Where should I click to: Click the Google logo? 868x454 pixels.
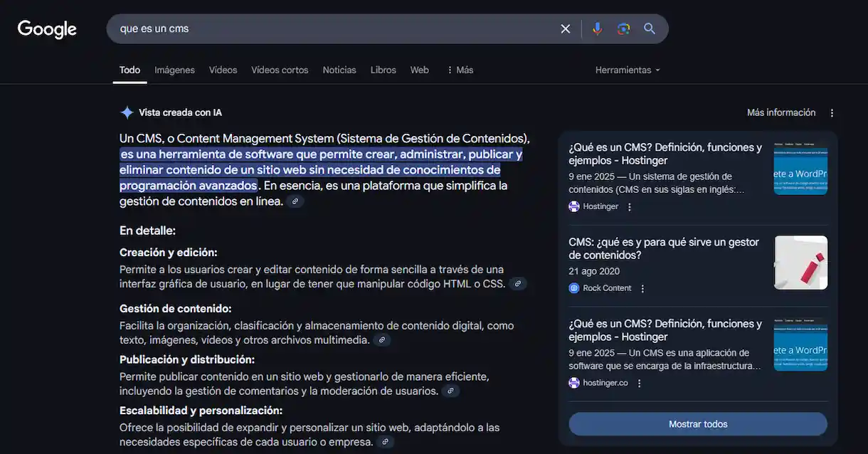46,29
